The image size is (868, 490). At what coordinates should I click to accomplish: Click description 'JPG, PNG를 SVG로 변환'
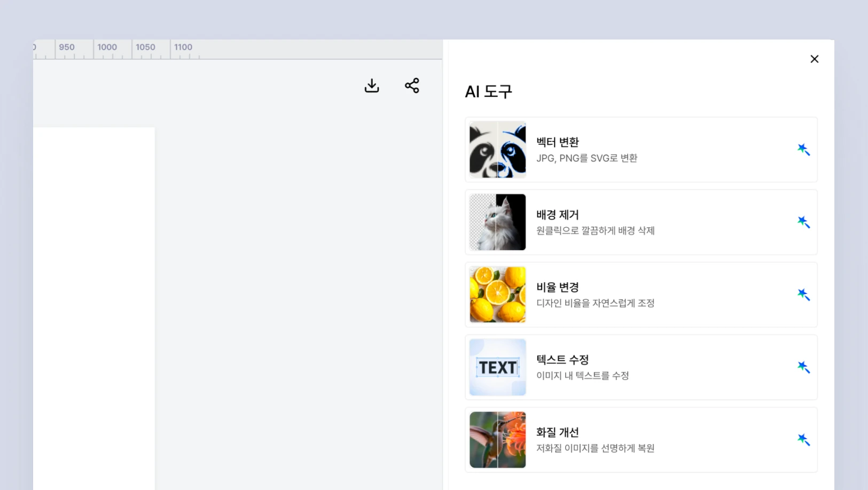pyautogui.click(x=587, y=158)
